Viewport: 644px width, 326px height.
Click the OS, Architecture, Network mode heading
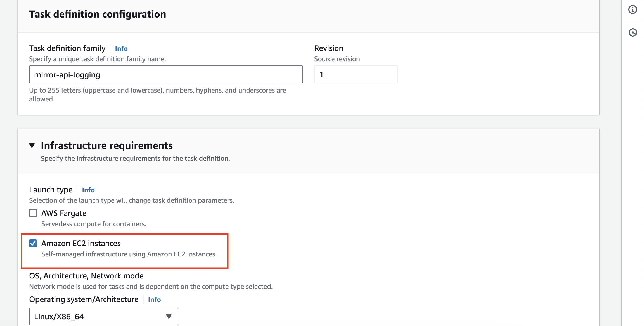coord(86,276)
